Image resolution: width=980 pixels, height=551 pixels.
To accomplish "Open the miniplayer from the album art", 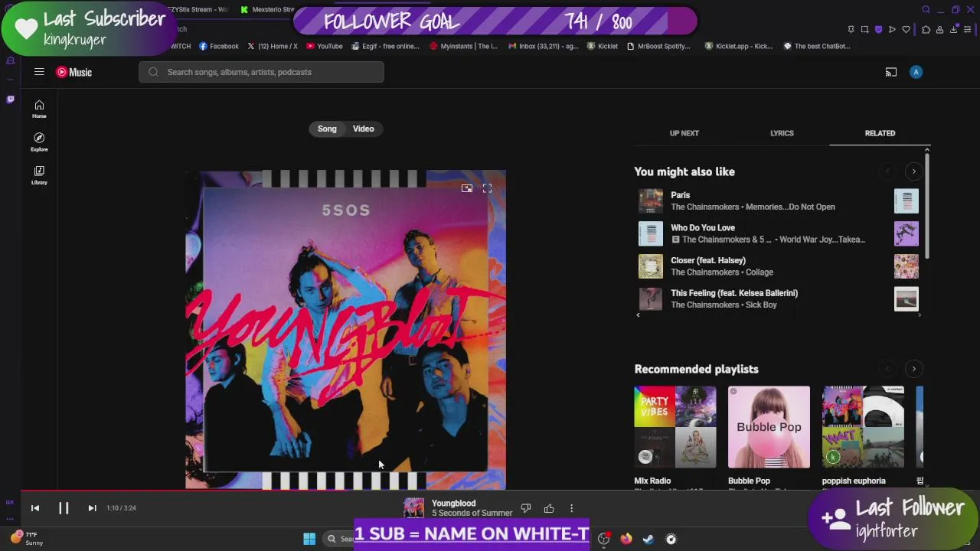I will [x=466, y=188].
